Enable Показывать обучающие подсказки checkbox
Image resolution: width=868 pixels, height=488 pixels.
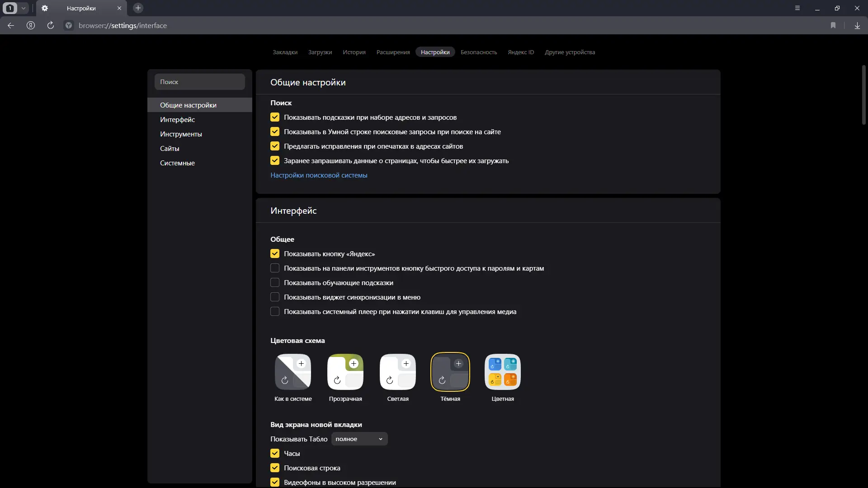click(x=275, y=283)
